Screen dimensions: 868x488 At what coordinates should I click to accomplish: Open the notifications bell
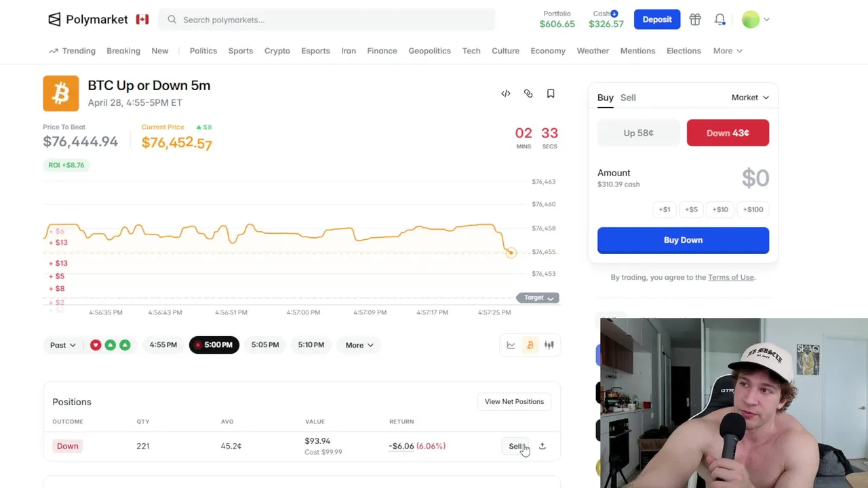click(719, 20)
